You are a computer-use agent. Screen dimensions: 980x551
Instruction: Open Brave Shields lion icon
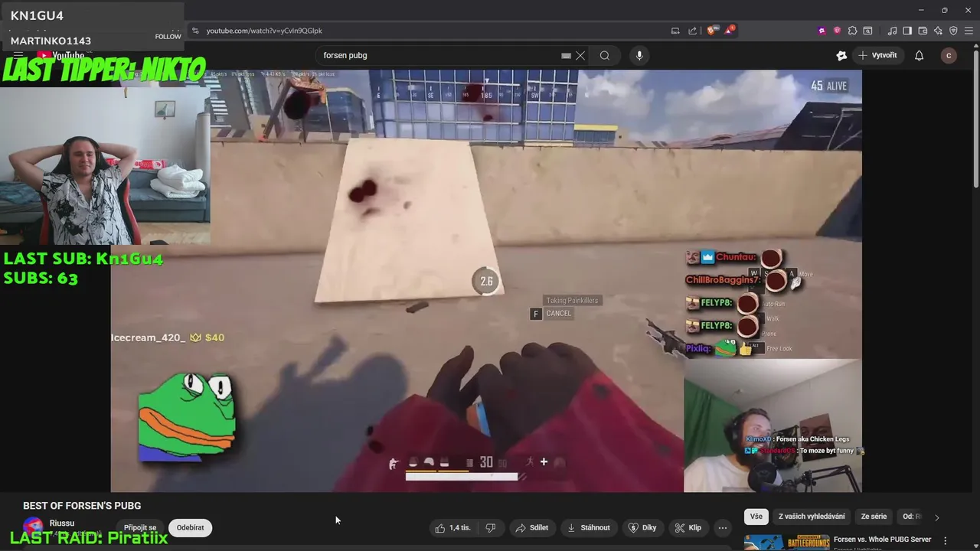click(x=711, y=31)
